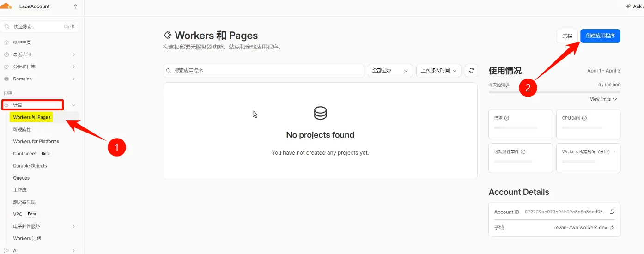Click the AI sparkle icon in sidebar
Image resolution: width=644 pixels, height=254 pixels.
click(6, 250)
